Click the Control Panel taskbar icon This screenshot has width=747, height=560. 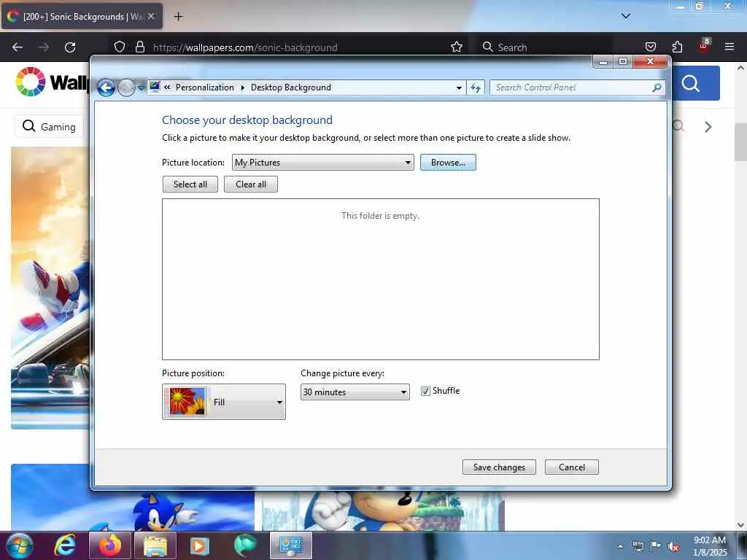291,545
